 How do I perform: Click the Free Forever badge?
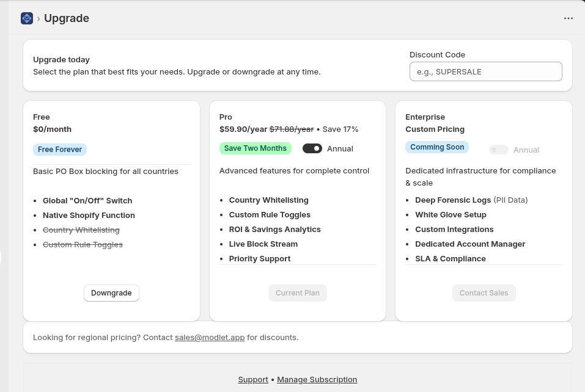60,149
